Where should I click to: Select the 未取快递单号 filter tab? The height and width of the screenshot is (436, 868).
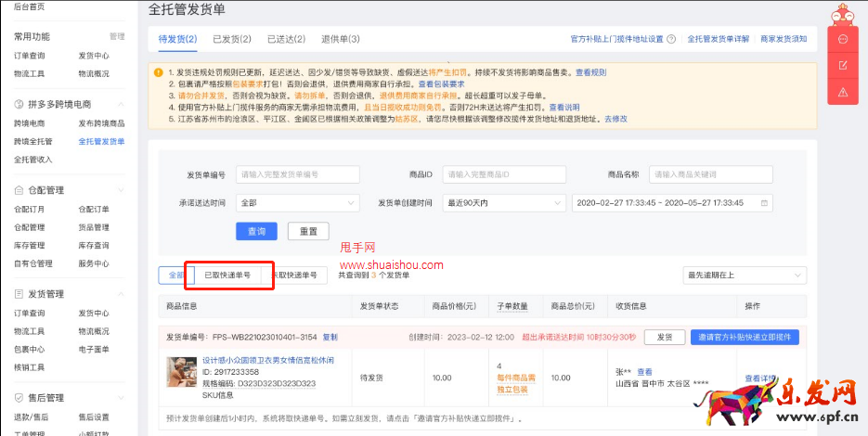[294, 275]
